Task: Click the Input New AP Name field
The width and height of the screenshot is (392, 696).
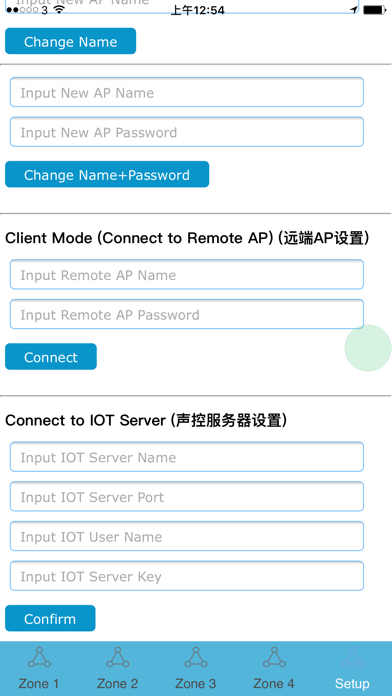Action: click(186, 92)
